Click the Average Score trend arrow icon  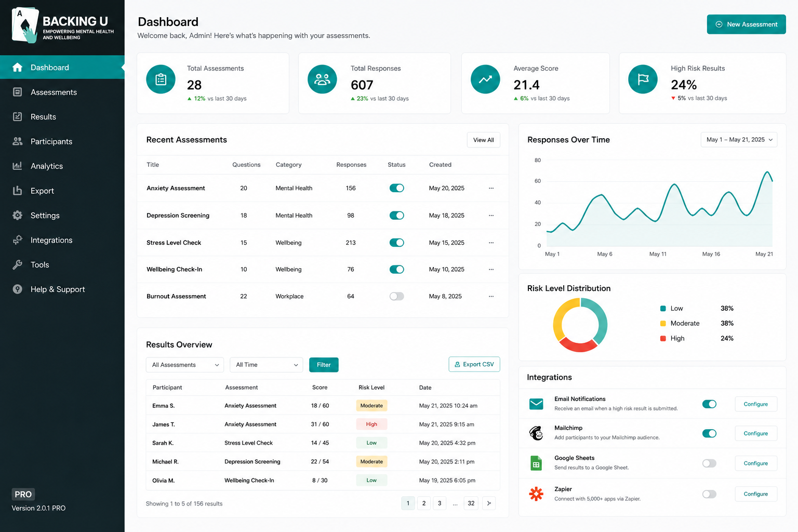[485, 79]
